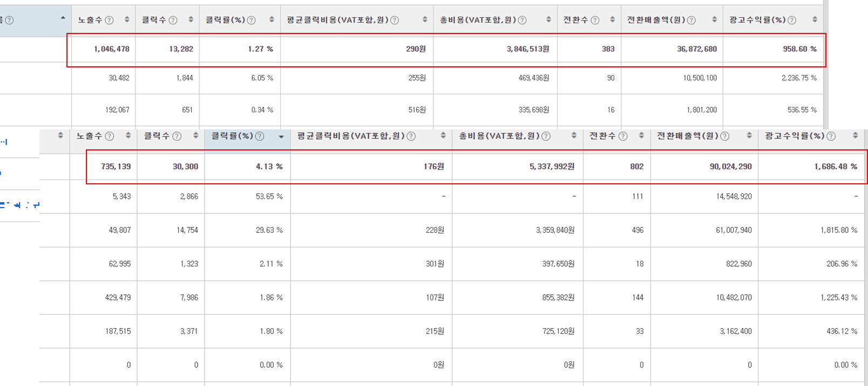Select revenue cell 10,500,100
Viewport: 868px width, 386px height.
[700, 78]
